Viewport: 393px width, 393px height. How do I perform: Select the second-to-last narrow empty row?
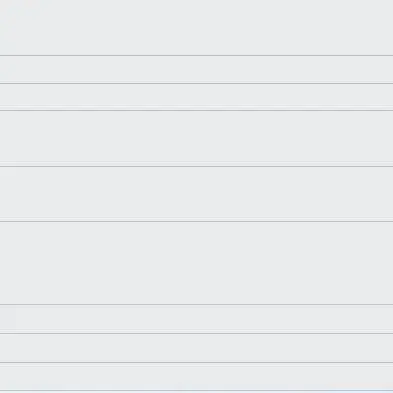(196, 348)
